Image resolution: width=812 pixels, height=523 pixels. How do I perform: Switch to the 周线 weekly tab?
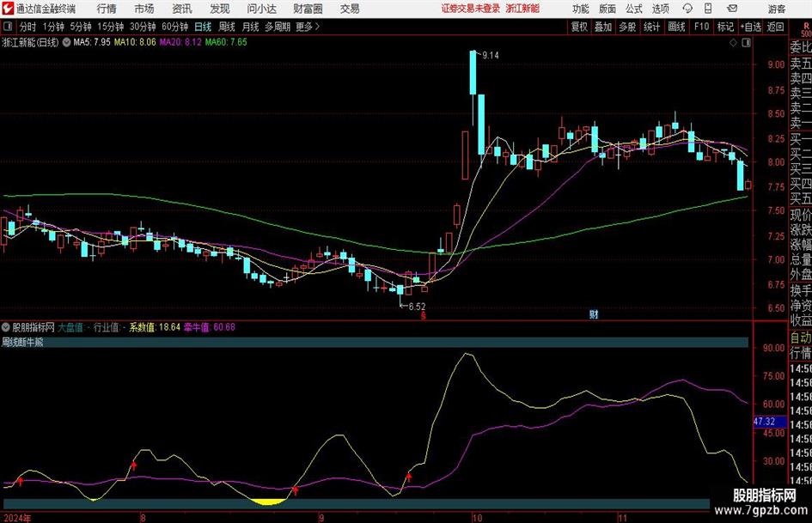[x=226, y=27]
